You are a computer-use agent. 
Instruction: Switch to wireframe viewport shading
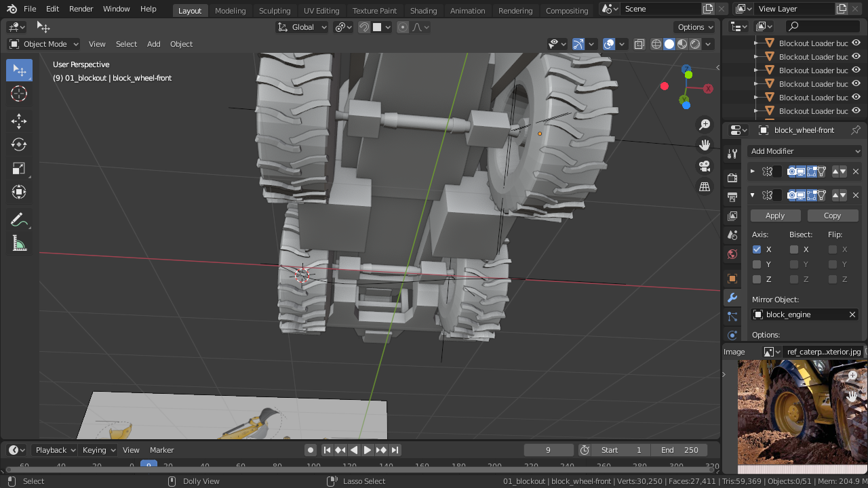(x=656, y=44)
